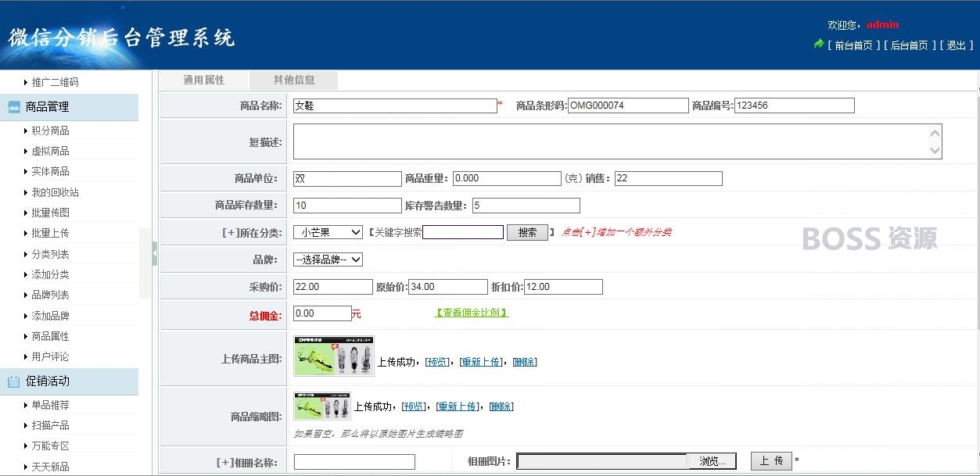This screenshot has width=980, height=476.
Task: Open 虚拟商品 in the sidebar
Action: click(50, 151)
